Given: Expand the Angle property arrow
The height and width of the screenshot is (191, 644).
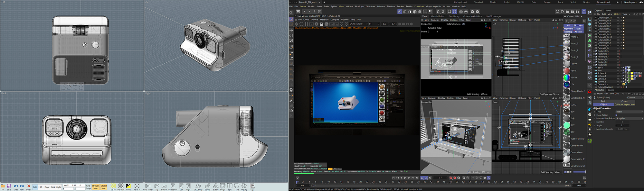Looking at the screenshot, I should 594,125.
